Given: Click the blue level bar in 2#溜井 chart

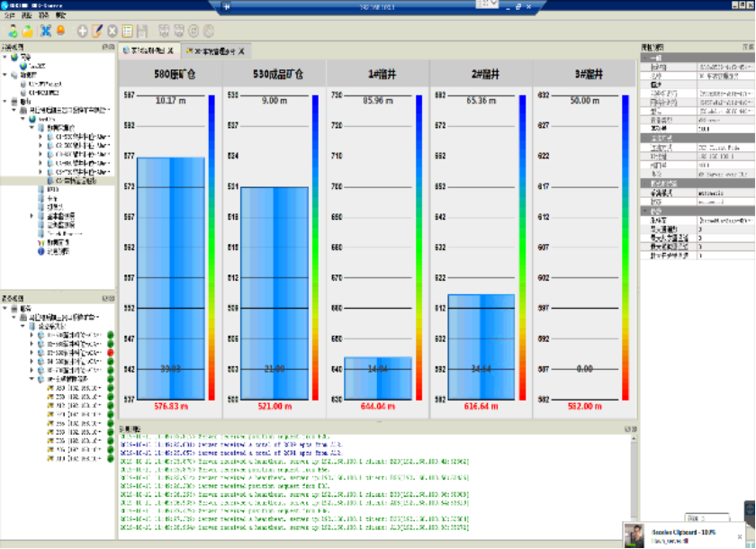Looking at the screenshot, I should click(481, 346).
